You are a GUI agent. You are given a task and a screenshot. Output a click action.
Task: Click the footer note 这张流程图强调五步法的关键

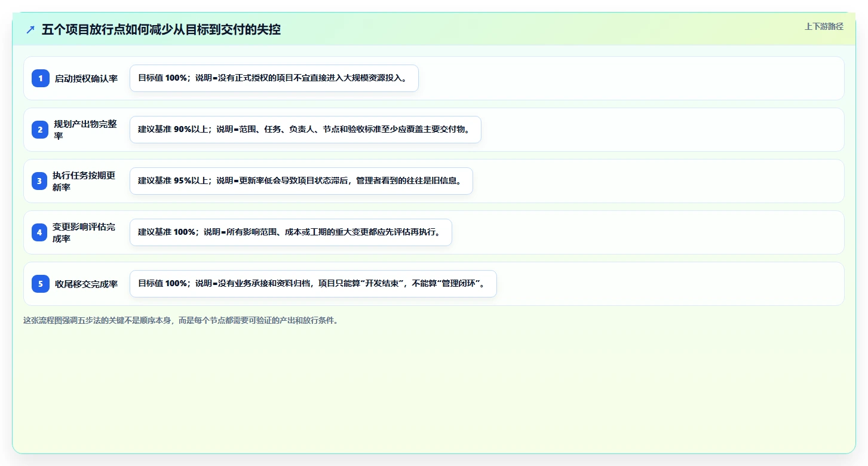click(x=182, y=320)
